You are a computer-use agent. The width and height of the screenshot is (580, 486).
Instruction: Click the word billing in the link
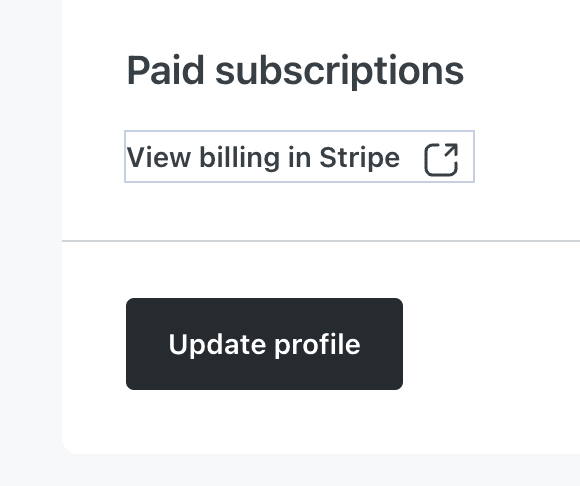point(240,158)
